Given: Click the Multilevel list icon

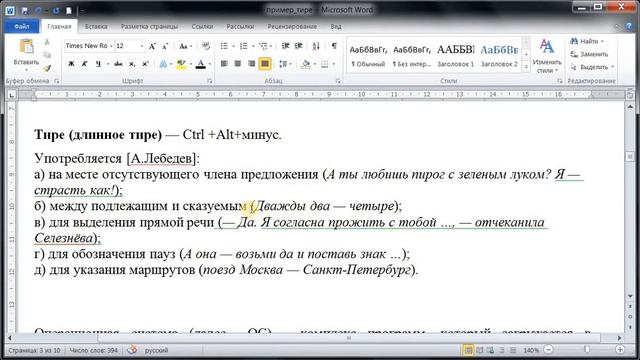Looking at the screenshot, I should pyautogui.click(x=263, y=46).
